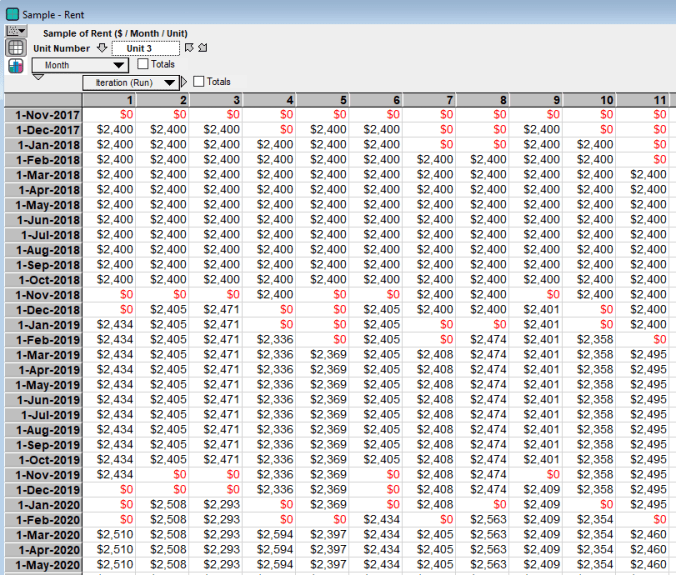The width and height of the screenshot is (676, 575).
Task: Select row header 1-May-2020
Action: click(x=43, y=565)
